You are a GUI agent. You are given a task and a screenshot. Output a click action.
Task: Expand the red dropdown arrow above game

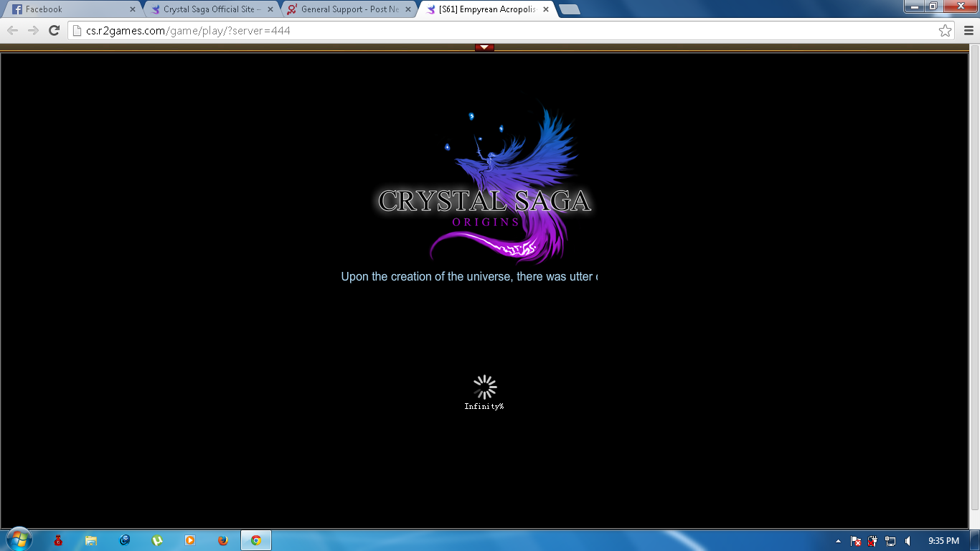point(484,47)
